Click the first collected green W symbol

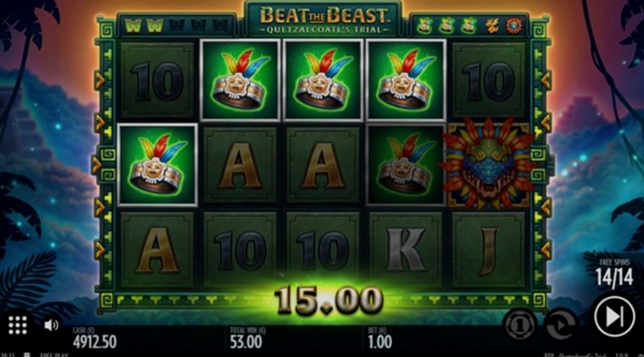click(x=134, y=27)
